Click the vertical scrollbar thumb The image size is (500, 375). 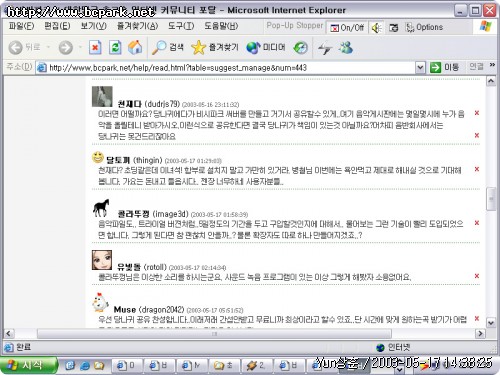[491, 199]
